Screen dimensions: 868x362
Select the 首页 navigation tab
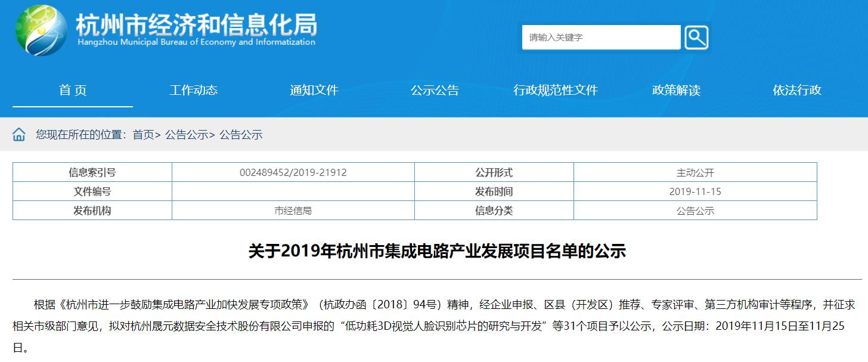tap(72, 90)
